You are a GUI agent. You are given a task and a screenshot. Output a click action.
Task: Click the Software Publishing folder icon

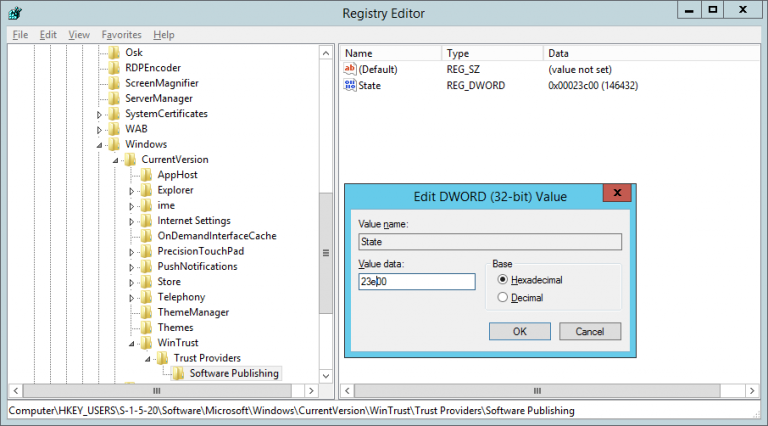pyautogui.click(x=178, y=374)
